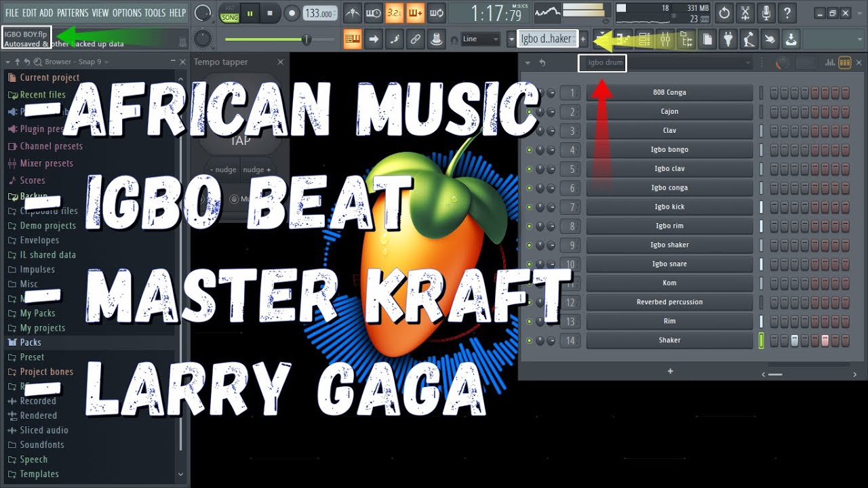Toggle blend recording overdub icon
This screenshot has height=488, width=868.
416,13
